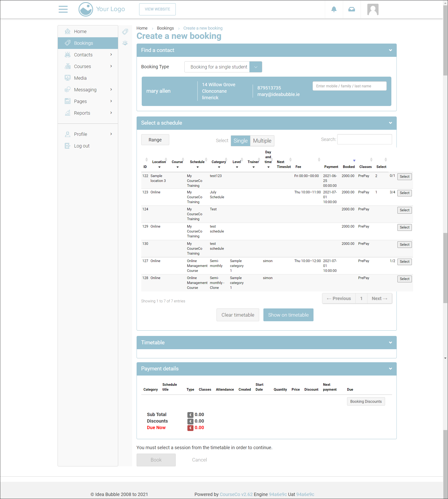Click the tag icon beside sidebar

pyautogui.click(x=125, y=31)
